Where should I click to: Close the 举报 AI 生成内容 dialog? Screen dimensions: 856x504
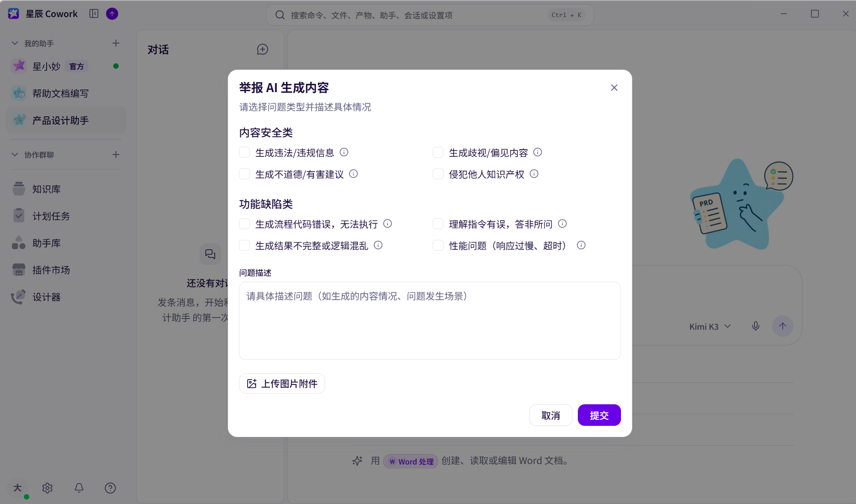click(614, 88)
